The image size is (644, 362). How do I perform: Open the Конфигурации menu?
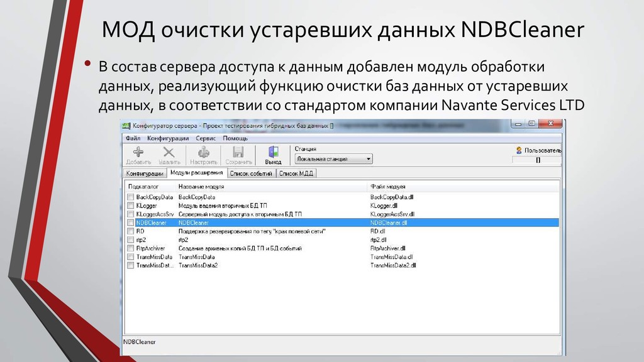[168, 138]
